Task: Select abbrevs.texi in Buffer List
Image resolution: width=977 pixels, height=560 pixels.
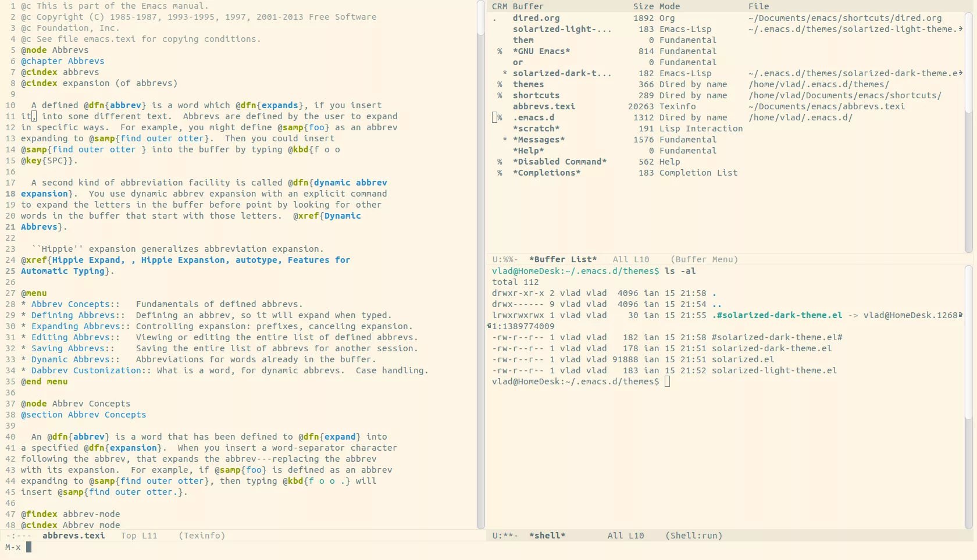Action: (x=544, y=106)
